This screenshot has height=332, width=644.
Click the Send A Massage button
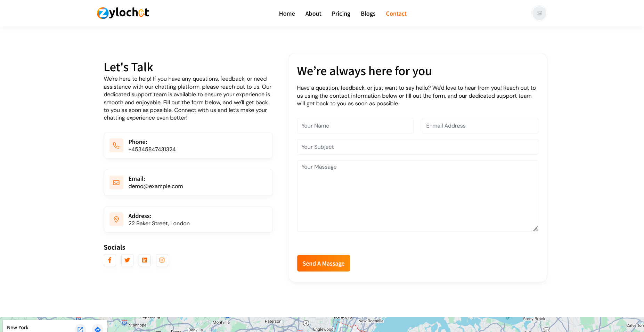(324, 263)
